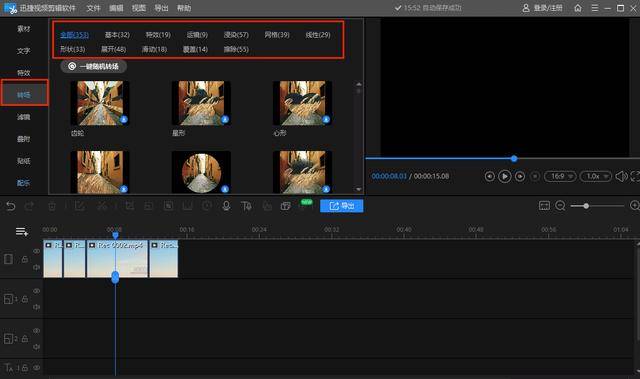Select the circular iris transition thumbnail
This screenshot has height=379, width=640.
click(x=201, y=171)
